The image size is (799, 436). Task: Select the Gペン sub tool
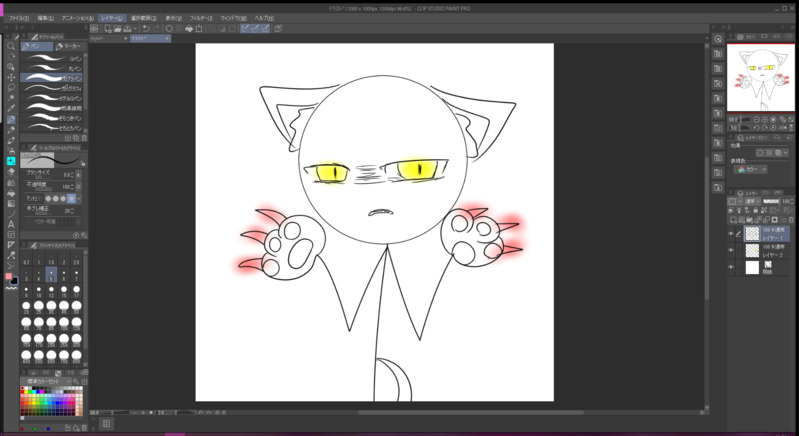point(51,59)
